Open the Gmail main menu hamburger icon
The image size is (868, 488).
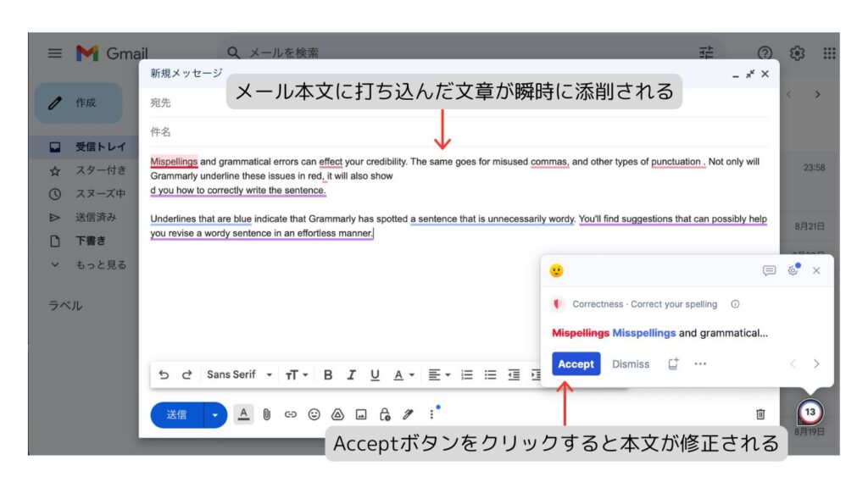(x=55, y=53)
